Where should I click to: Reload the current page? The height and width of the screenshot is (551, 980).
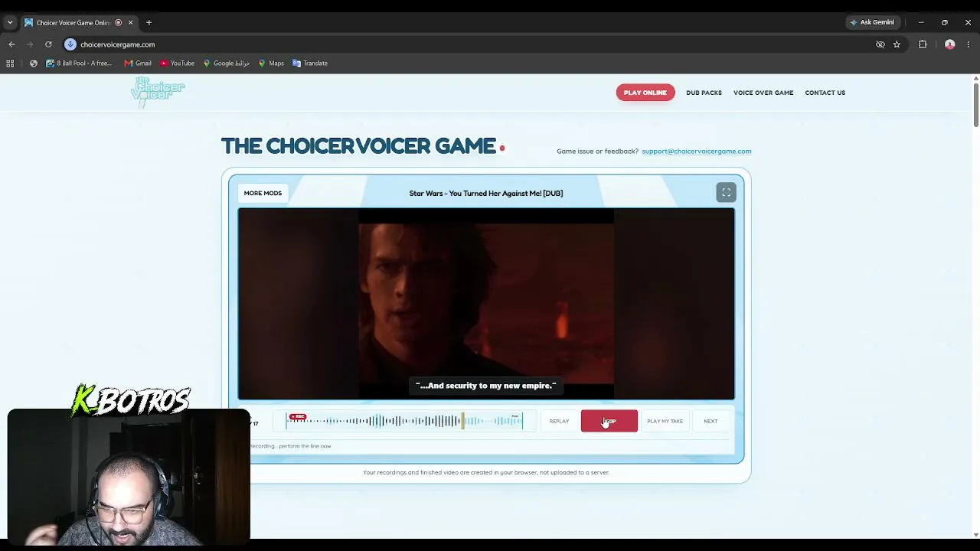[x=48, y=44]
